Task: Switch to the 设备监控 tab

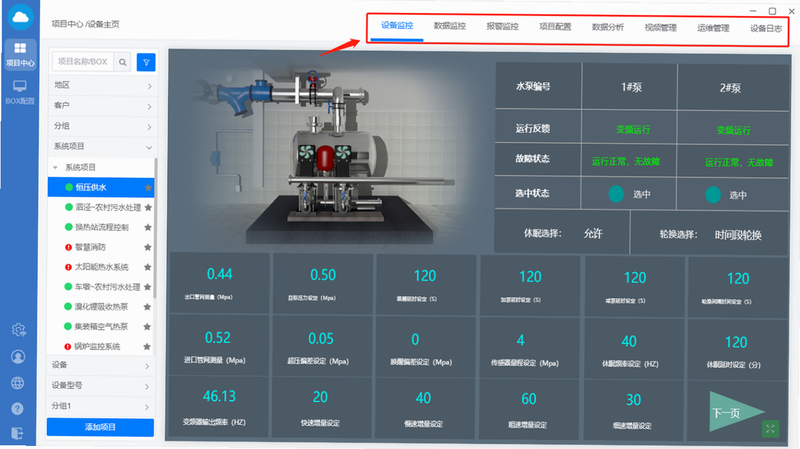Action: (397, 26)
